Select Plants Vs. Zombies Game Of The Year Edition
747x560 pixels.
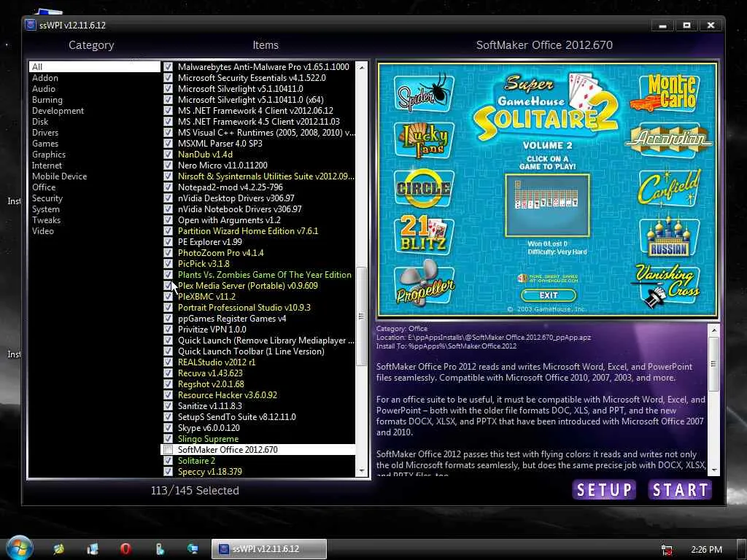click(x=264, y=275)
